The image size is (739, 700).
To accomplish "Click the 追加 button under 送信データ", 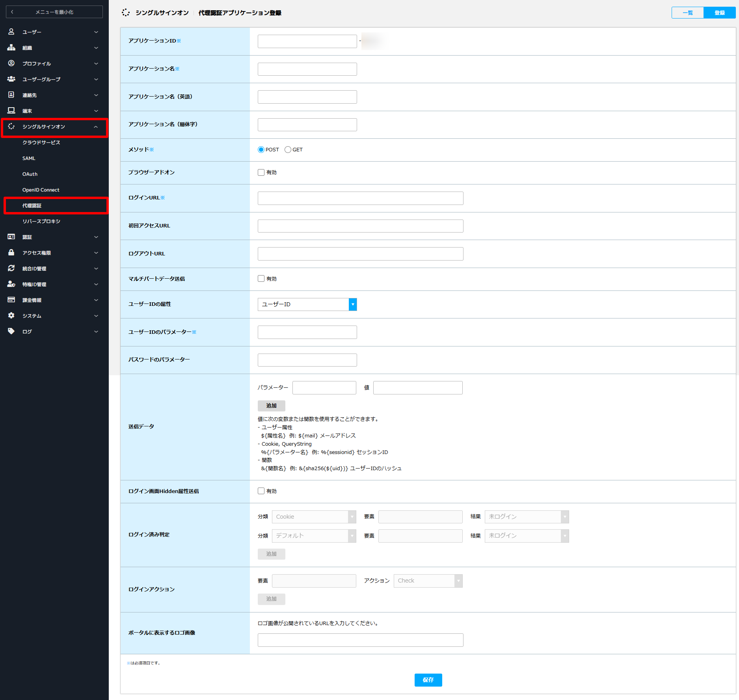I will (271, 406).
